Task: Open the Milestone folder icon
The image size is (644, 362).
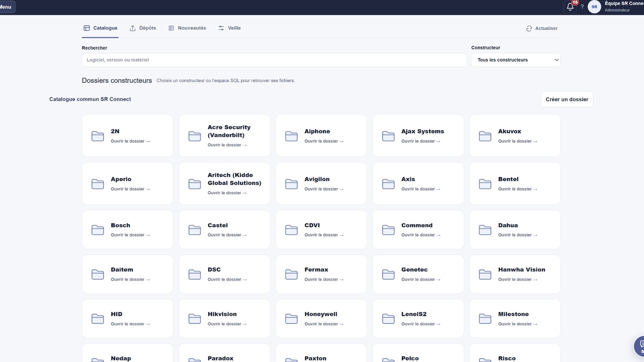Action: pyautogui.click(x=485, y=319)
